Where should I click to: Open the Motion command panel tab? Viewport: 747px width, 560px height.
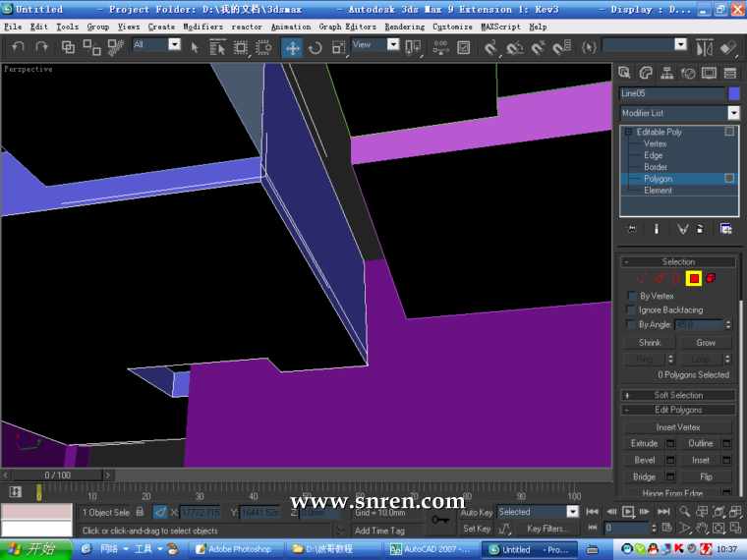688,73
